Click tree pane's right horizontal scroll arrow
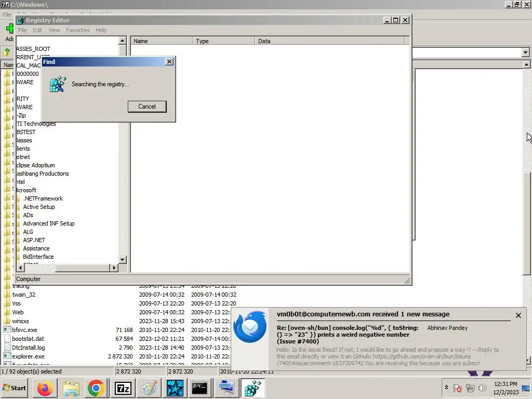 pyautogui.click(x=114, y=268)
